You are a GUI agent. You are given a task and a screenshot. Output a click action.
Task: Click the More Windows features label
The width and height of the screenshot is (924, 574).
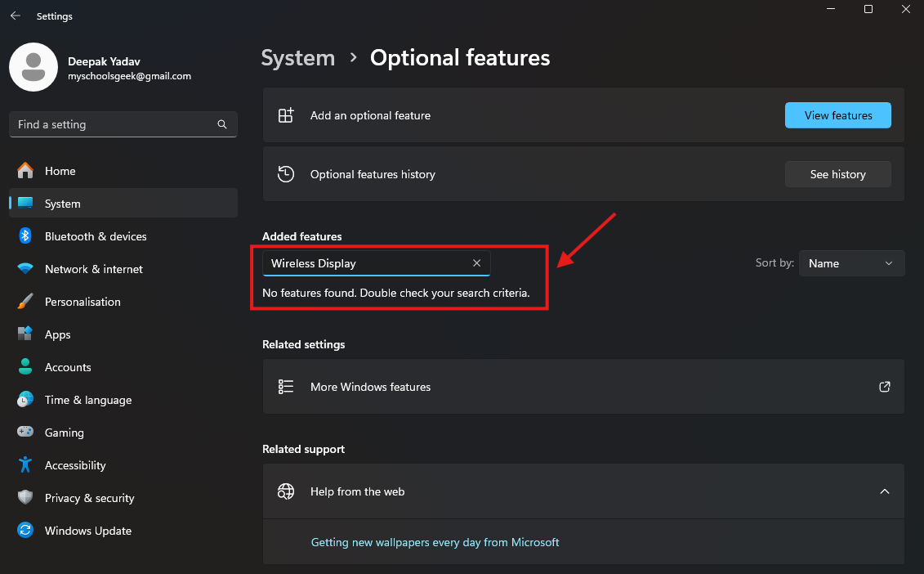point(370,387)
